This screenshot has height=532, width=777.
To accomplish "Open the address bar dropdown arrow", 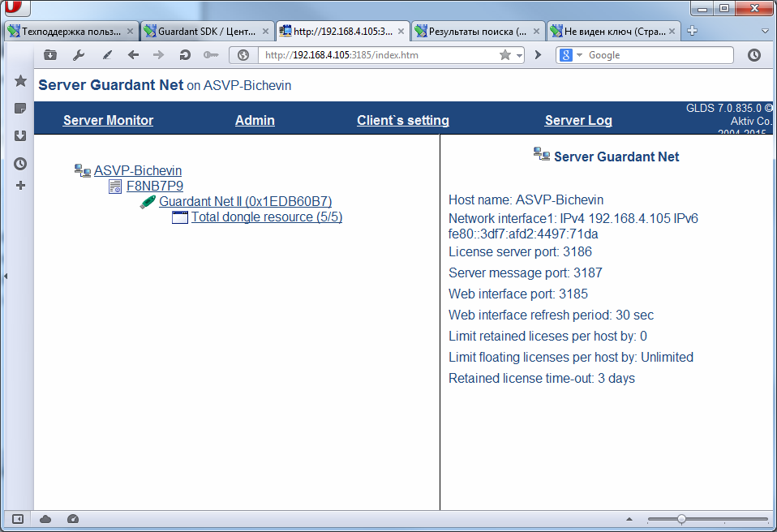I will tap(519, 55).
